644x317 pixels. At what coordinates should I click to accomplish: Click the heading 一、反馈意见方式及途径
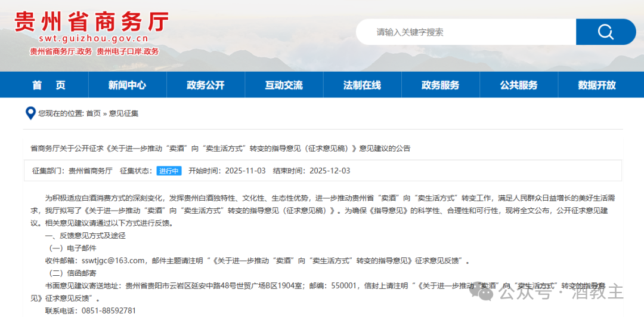pyautogui.click(x=85, y=236)
